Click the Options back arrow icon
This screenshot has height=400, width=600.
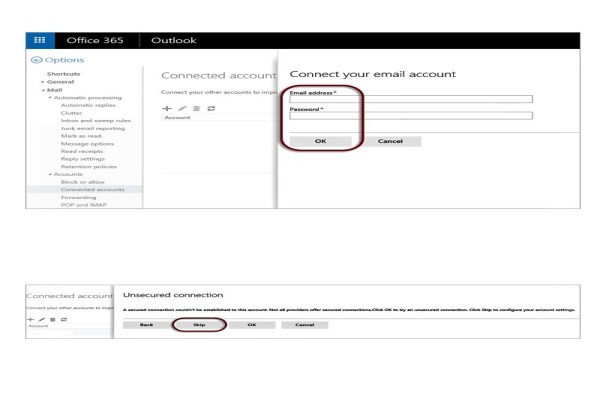tap(36, 60)
